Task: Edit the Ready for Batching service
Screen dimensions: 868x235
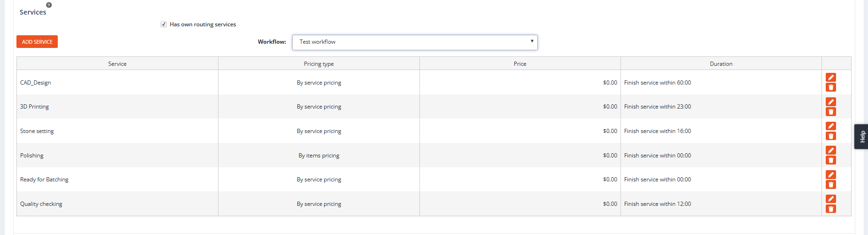Action: click(830, 175)
